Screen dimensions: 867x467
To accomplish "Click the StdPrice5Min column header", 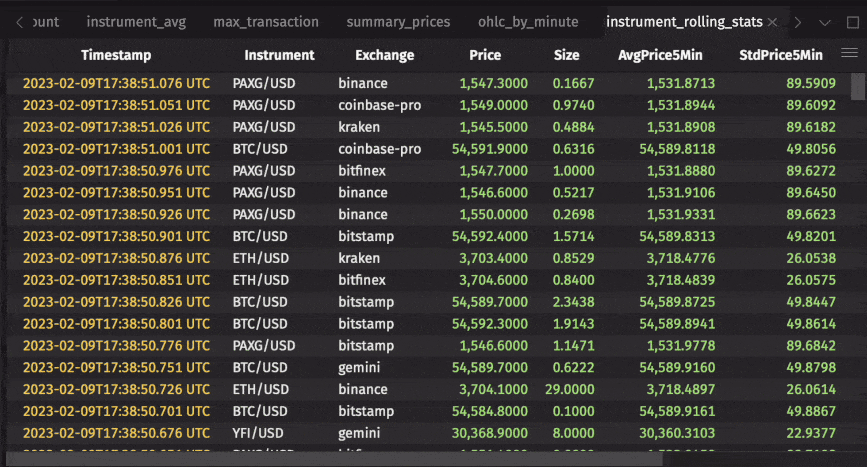I will (x=780, y=55).
